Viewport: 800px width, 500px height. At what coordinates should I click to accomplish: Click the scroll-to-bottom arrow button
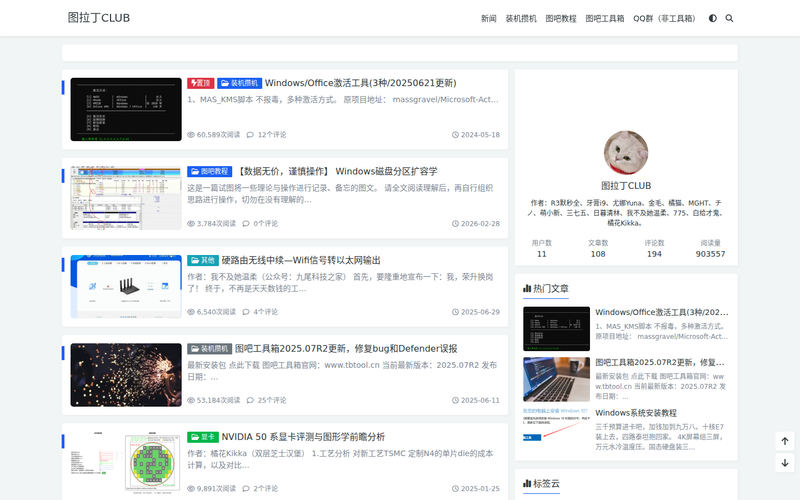click(785, 463)
